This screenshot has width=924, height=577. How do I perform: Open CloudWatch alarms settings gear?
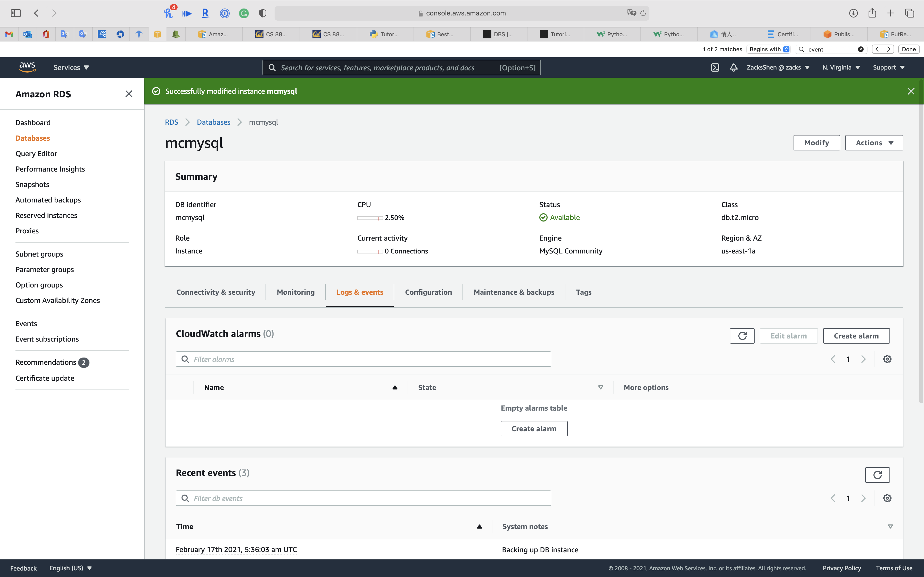tap(887, 359)
